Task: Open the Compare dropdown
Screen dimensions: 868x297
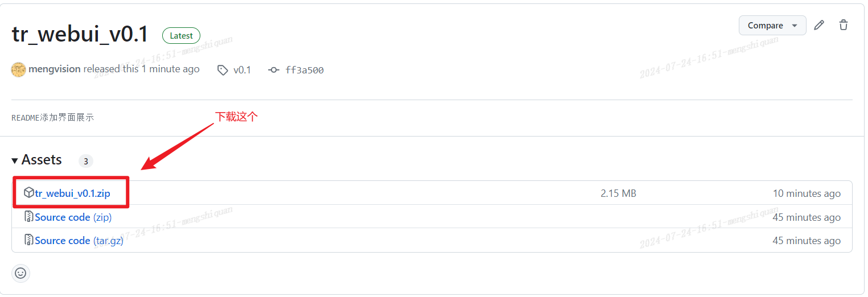Action: point(772,25)
